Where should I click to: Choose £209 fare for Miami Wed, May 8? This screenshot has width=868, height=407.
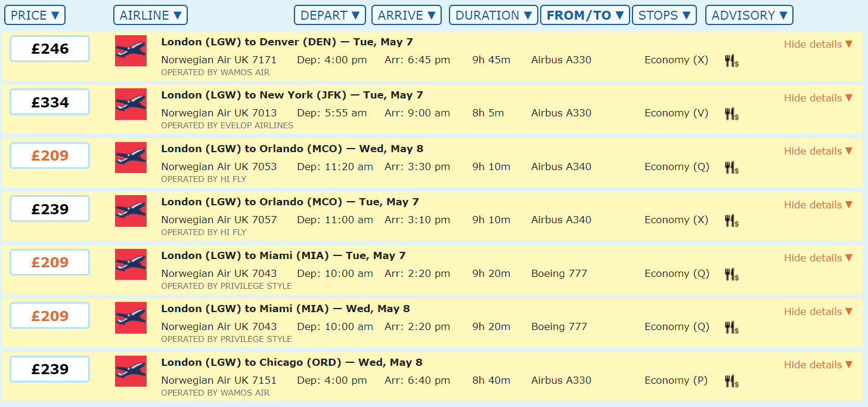point(50,316)
